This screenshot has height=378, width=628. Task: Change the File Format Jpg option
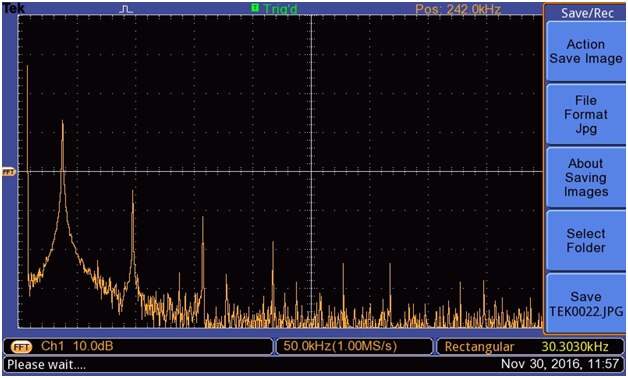coord(586,115)
